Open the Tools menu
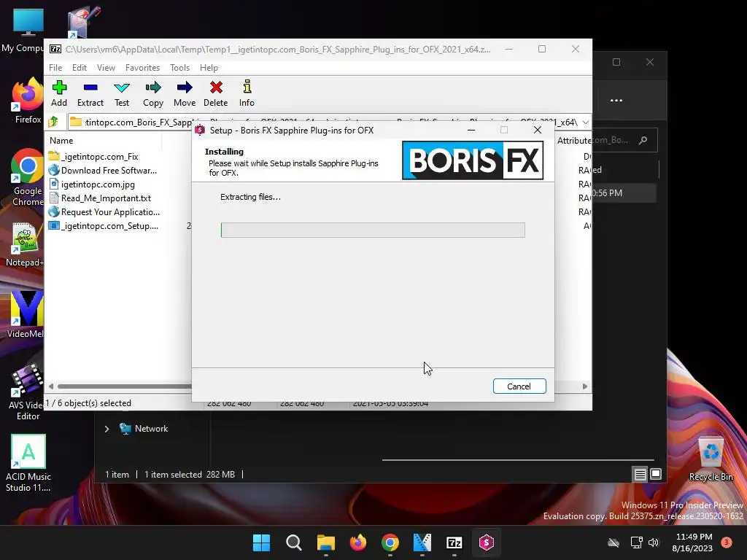This screenshot has height=560, width=747. click(x=179, y=68)
